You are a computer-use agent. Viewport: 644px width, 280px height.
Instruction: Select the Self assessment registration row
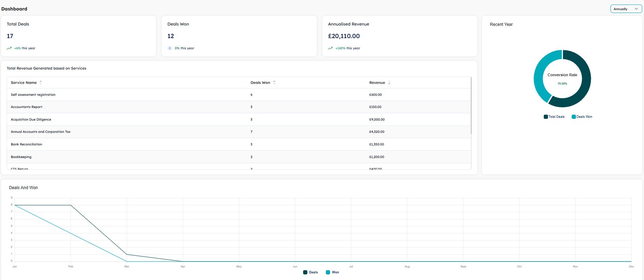point(239,95)
